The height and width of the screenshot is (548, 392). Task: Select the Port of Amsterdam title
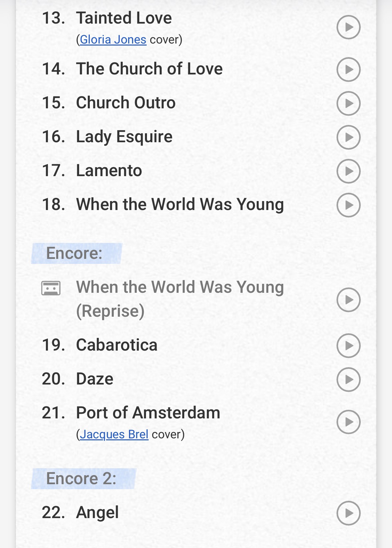click(x=148, y=413)
